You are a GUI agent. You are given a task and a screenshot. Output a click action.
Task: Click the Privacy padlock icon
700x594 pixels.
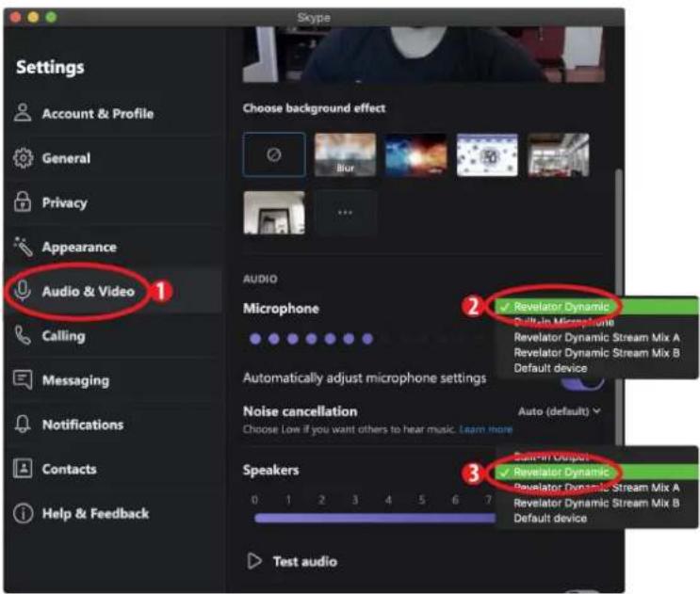23,201
